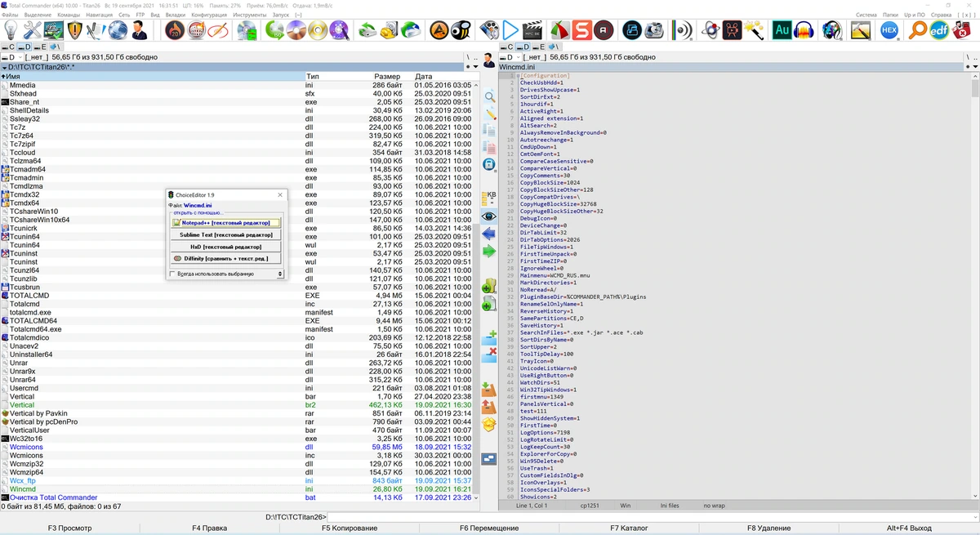Click the green ISO disc icon
The height and width of the screenshot is (535, 980).
[x=275, y=31]
